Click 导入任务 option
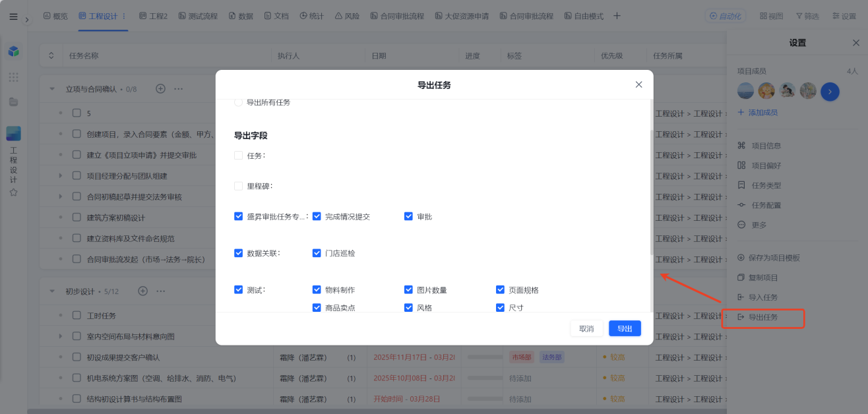Screen dimensions: 868x414 (x=758, y=297)
